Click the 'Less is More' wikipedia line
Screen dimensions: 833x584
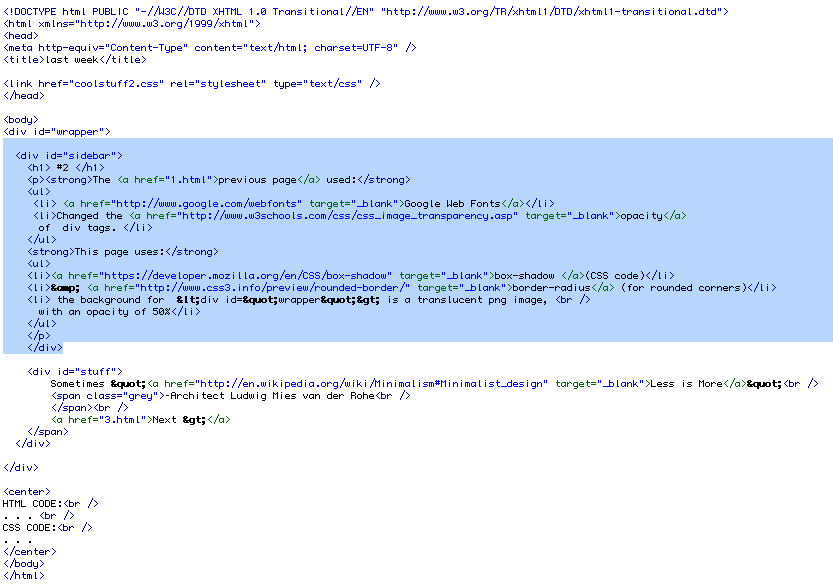coord(435,384)
